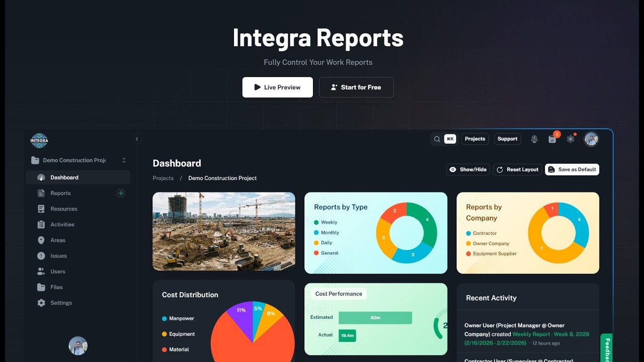Toggle the Contractor legend entry
The width and height of the screenshot is (644, 362).
coord(481,233)
